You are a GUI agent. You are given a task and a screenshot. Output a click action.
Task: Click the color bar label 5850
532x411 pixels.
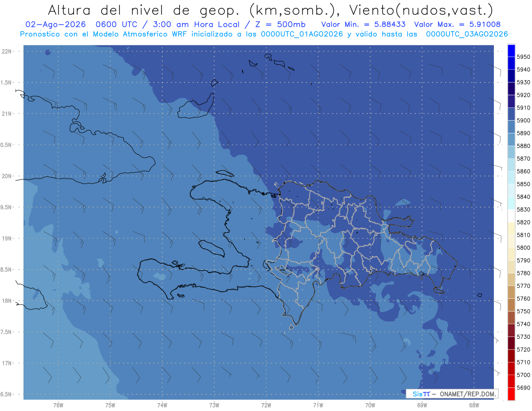(x=524, y=184)
